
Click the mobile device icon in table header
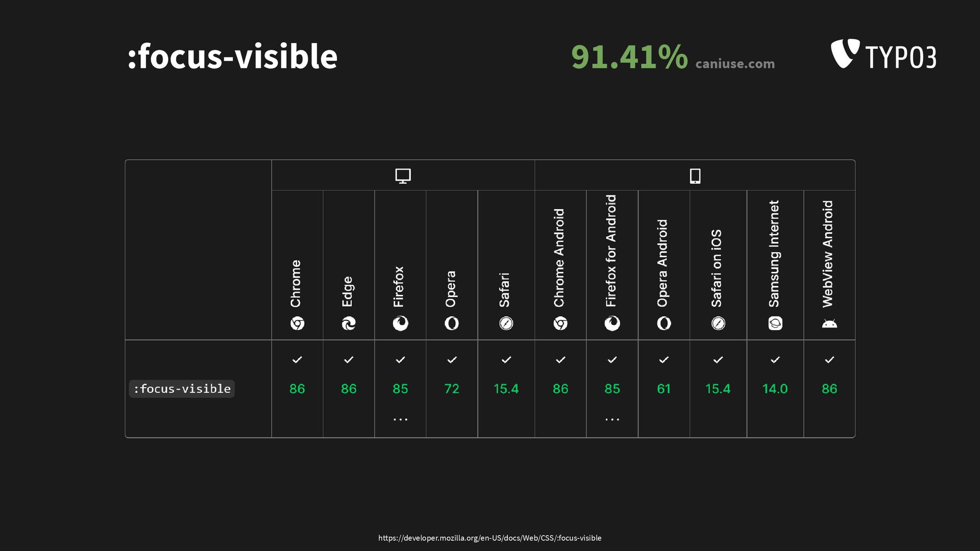click(x=695, y=176)
